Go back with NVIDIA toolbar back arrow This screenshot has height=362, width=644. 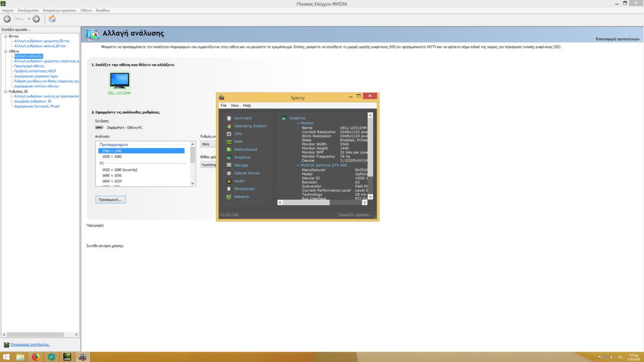click(x=7, y=19)
